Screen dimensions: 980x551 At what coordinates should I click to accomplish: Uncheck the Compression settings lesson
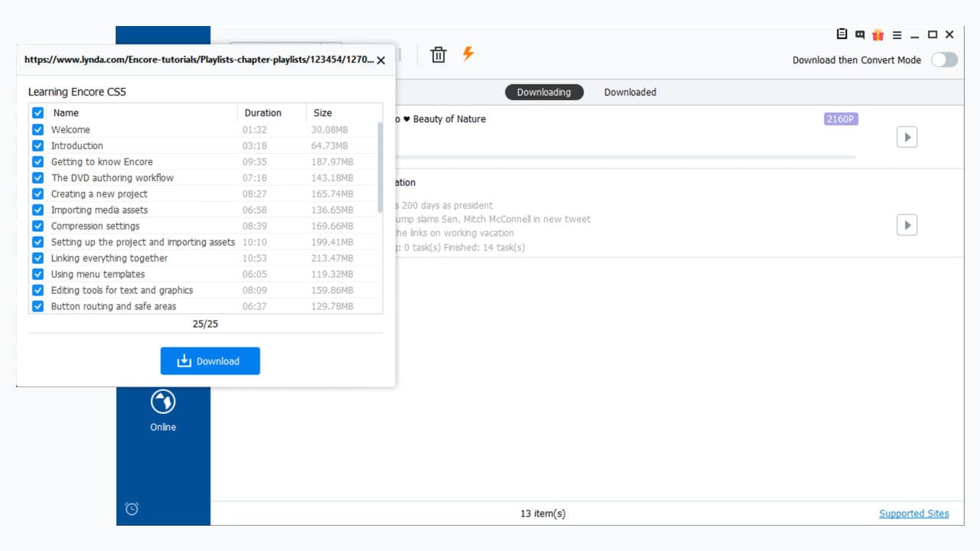(x=38, y=226)
